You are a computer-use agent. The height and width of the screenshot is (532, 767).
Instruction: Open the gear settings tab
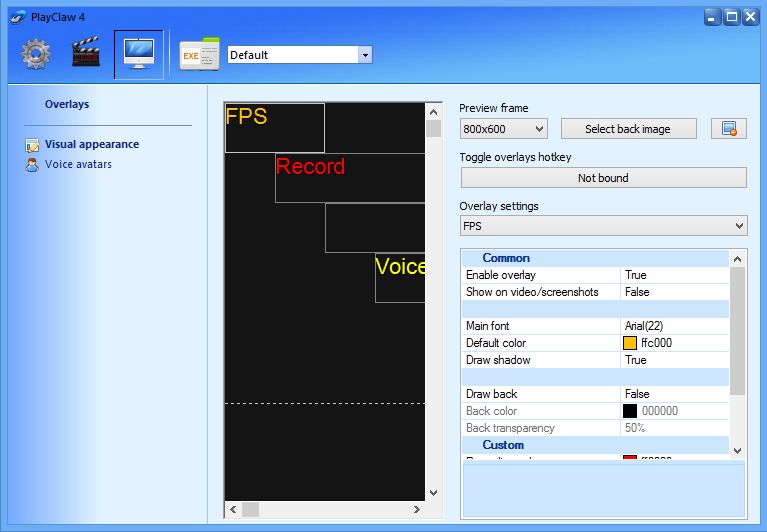(x=36, y=54)
